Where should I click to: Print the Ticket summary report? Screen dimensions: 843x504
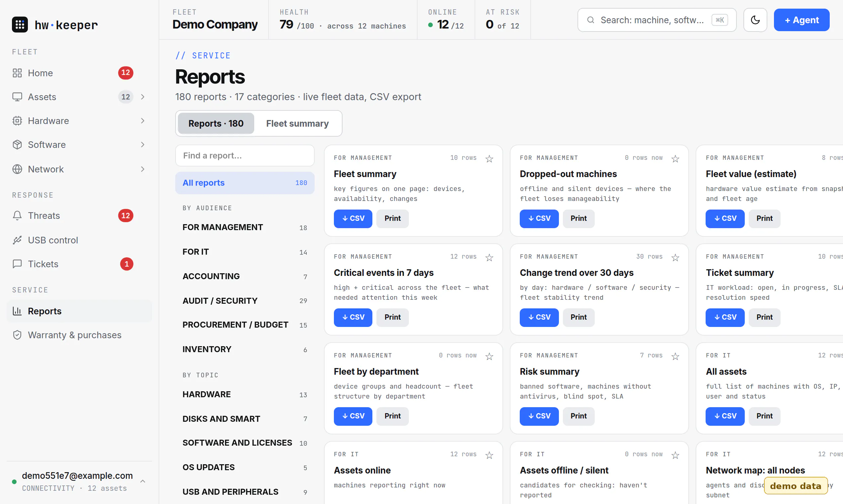pos(764,317)
